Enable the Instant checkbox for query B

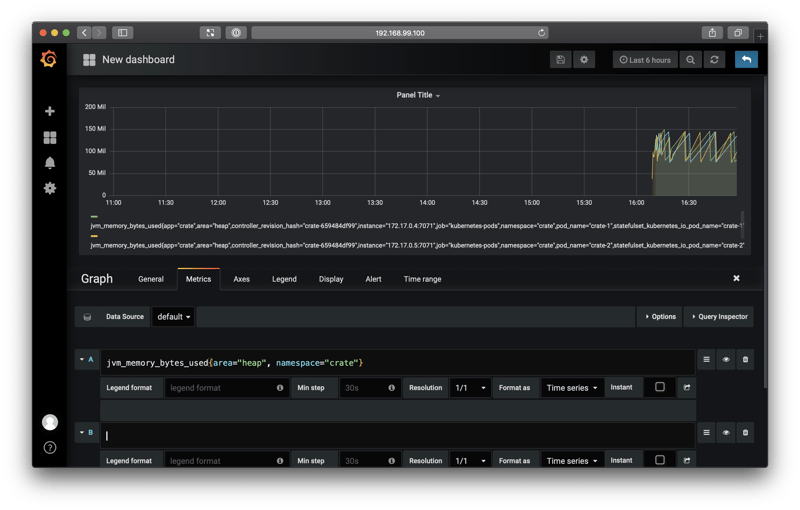click(659, 460)
